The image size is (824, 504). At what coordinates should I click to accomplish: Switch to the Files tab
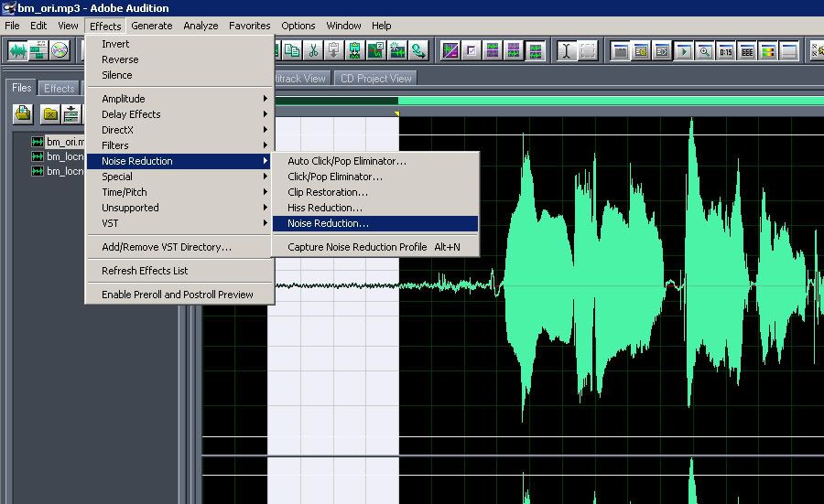[x=22, y=88]
